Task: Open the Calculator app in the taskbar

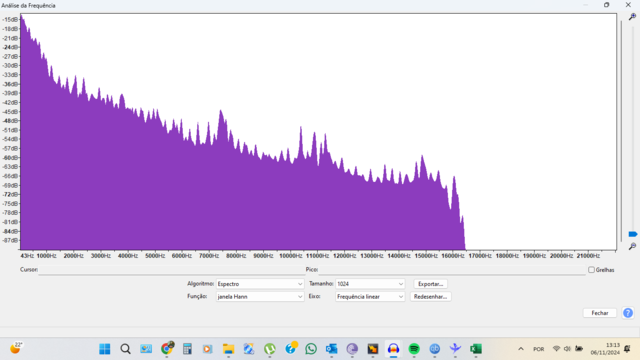Action: click(x=187, y=349)
